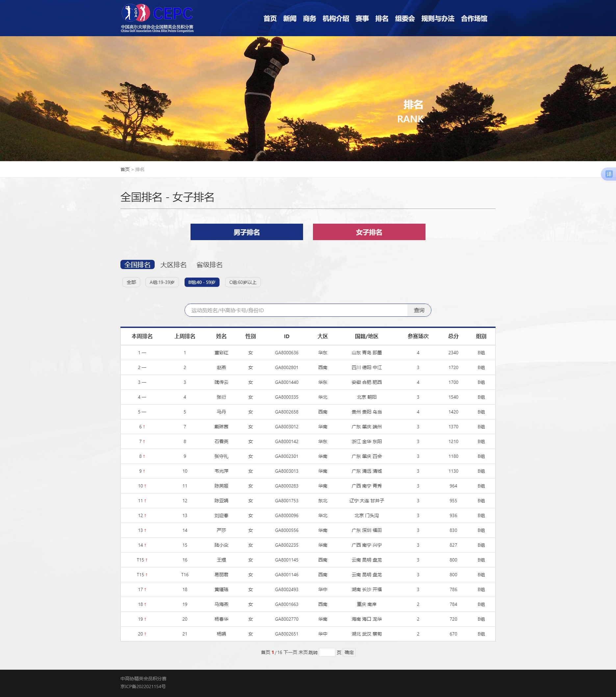Viewport: 616px width, 697px height.
Task: Click the 首页 breadcrumb link
Action: 125,169
